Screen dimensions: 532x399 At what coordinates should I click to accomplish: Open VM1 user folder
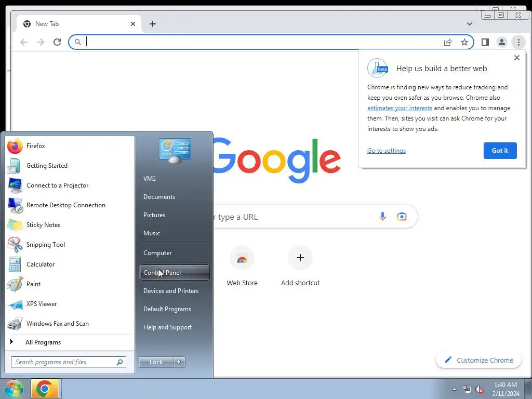click(x=175, y=179)
